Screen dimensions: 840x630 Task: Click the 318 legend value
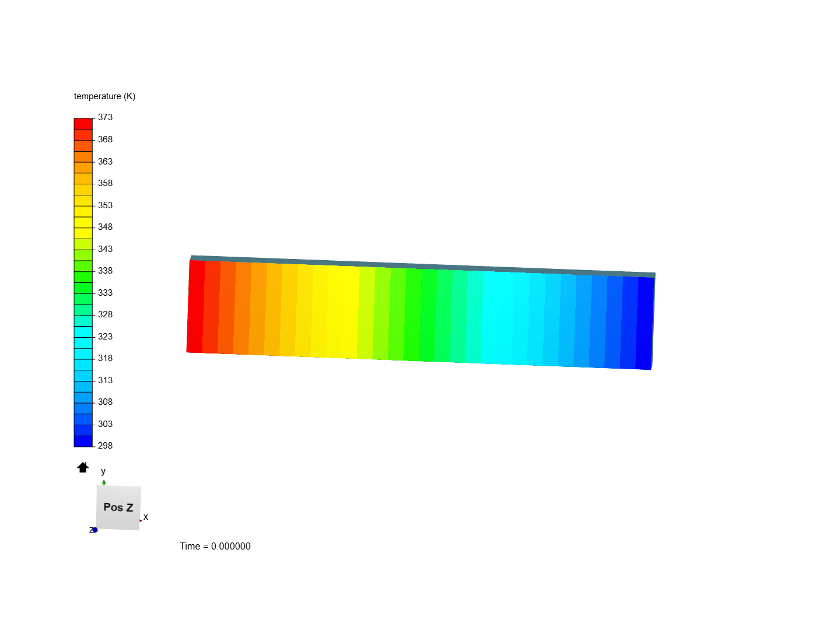[x=105, y=358]
